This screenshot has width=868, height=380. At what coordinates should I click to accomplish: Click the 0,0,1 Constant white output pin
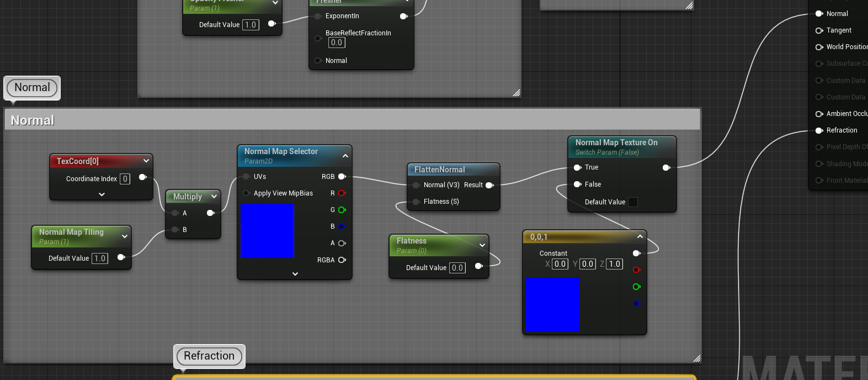(x=636, y=253)
